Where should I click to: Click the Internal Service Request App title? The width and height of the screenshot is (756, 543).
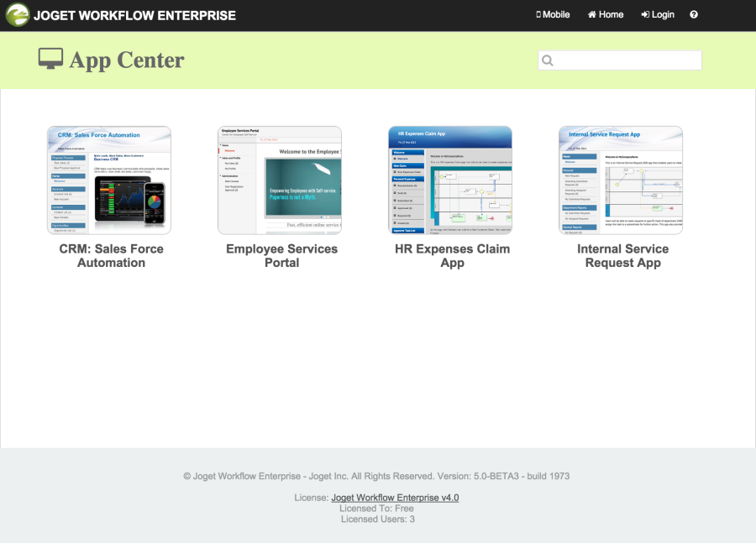pos(623,256)
